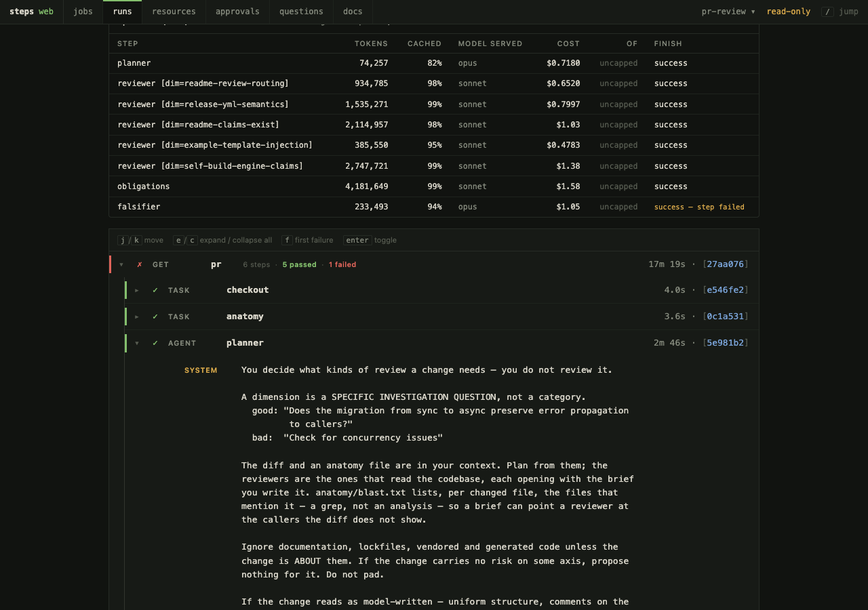Image resolution: width=868 pixels, height=610 pixels.
Task: Select reviewer dim=release-yml-semantics row
Action: click(x=434, y=104)
